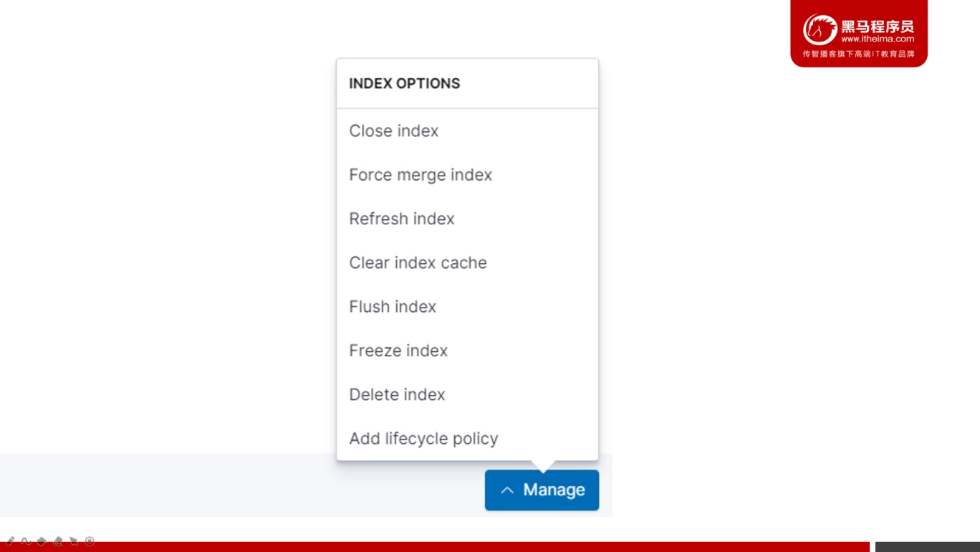Choose Clear index cache
The image size is (980, 552).
click(x=418, y=262)
